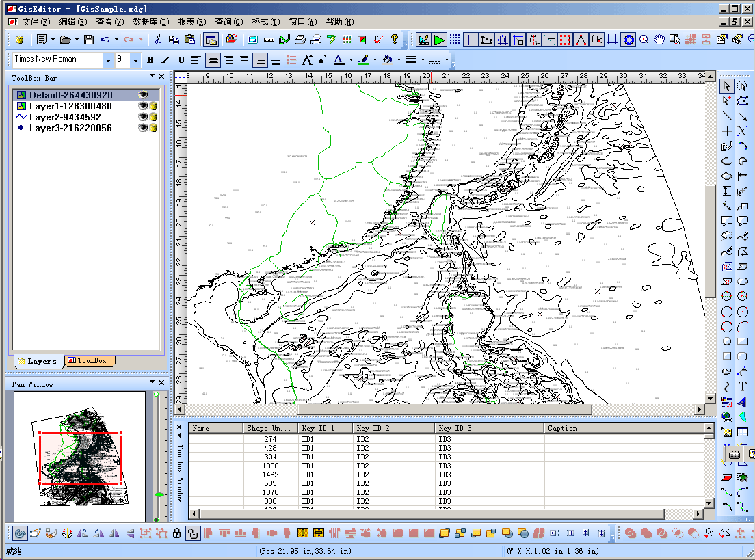Select the arrow pointer tool
This screenshot has height=560, width=755.
pos(727,85)
